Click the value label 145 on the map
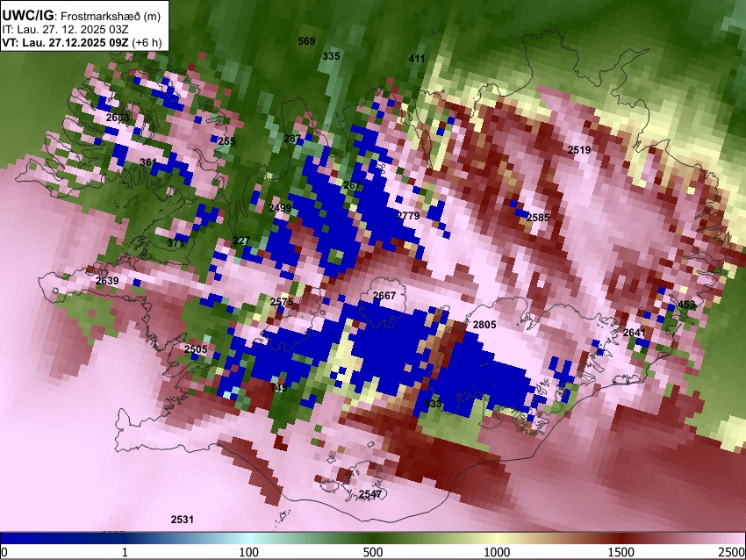Screen dimensions: 746x560 [278, 389]
